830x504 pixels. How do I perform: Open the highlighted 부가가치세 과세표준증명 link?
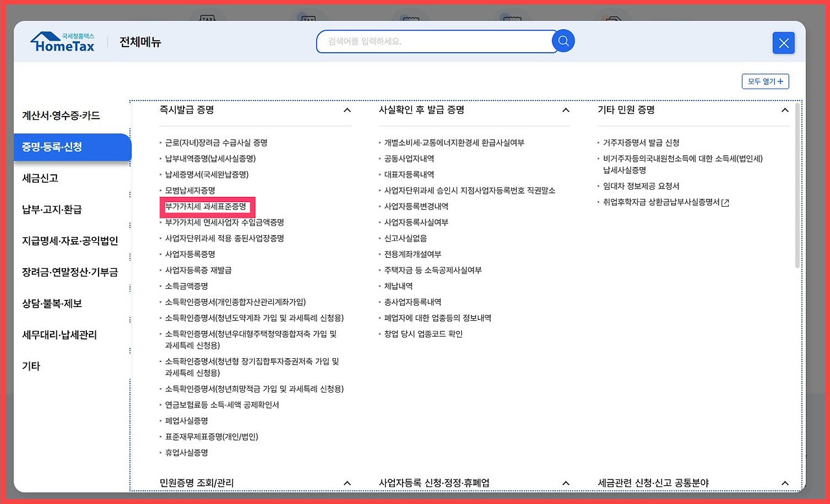point(207,207)
